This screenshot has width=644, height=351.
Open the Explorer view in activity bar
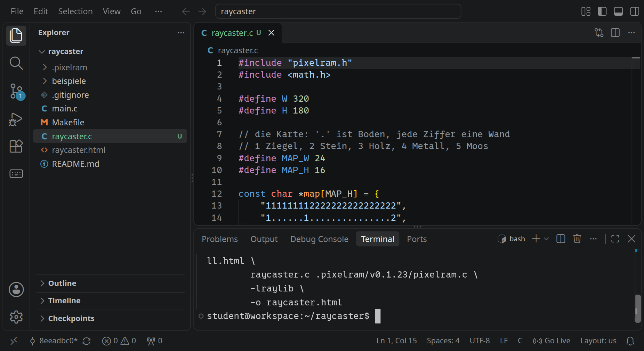tap(16, 36)
